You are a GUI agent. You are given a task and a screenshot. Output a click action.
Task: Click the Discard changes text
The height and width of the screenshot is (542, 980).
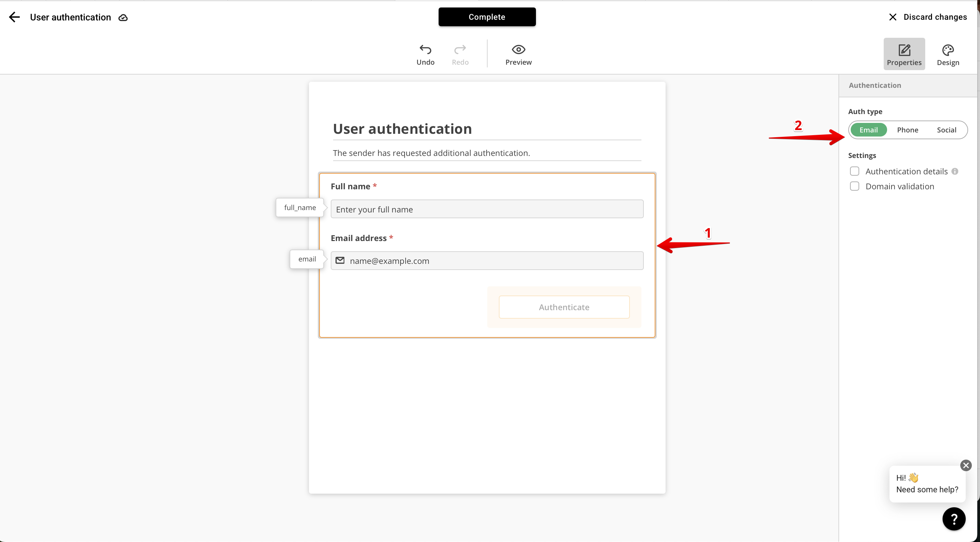click(x=935, y=17)
